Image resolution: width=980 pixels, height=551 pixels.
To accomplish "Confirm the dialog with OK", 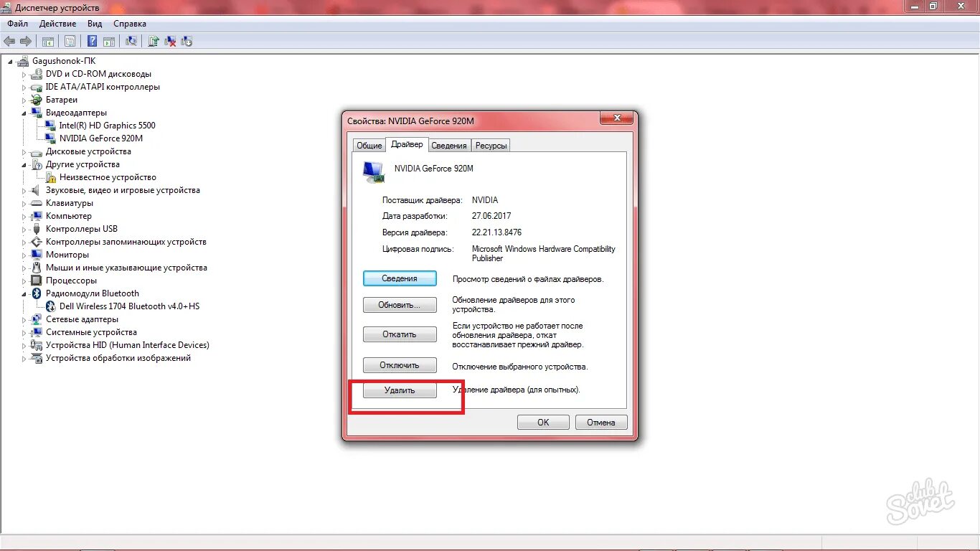I will (543, 423).
